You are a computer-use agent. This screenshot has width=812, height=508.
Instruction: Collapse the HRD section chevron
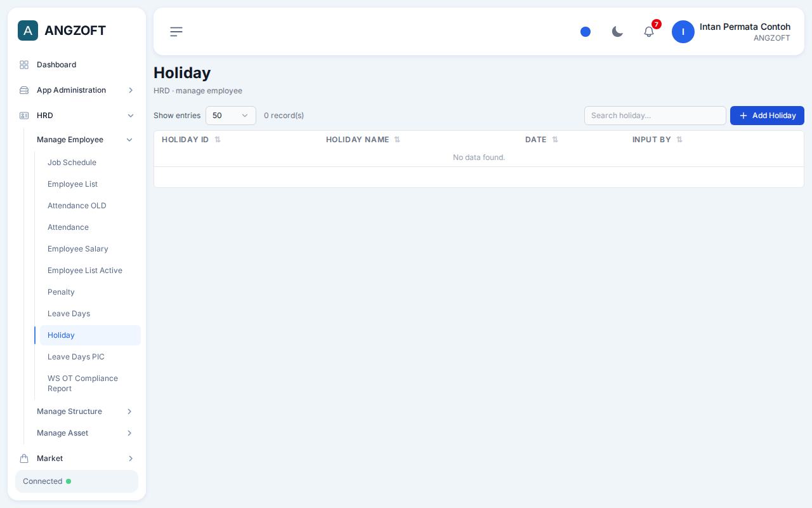coord(131,116)
